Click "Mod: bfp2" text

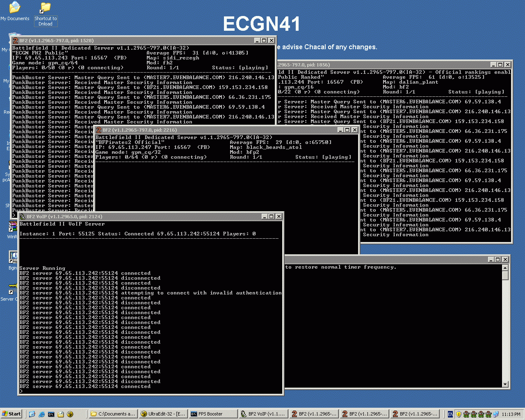(x=244, y=152)
